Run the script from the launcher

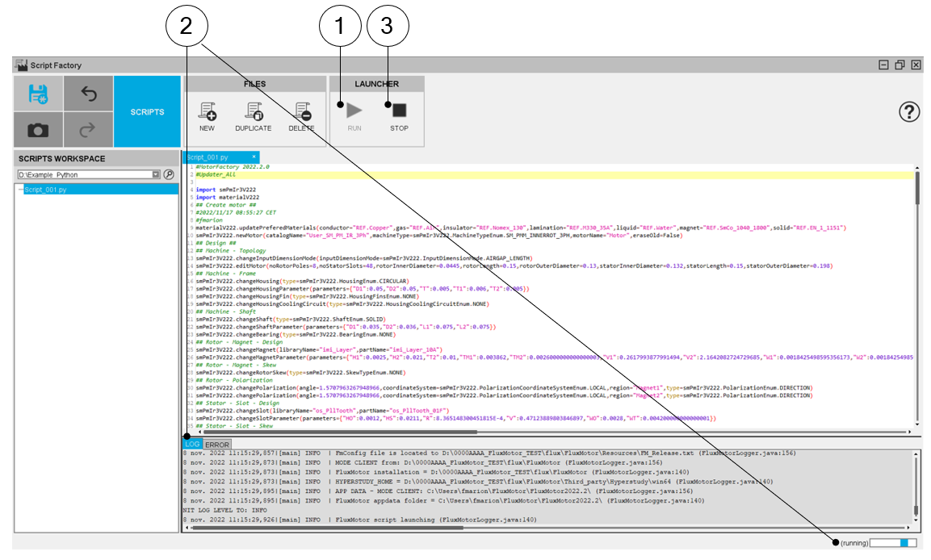click(x=354, y=116)
